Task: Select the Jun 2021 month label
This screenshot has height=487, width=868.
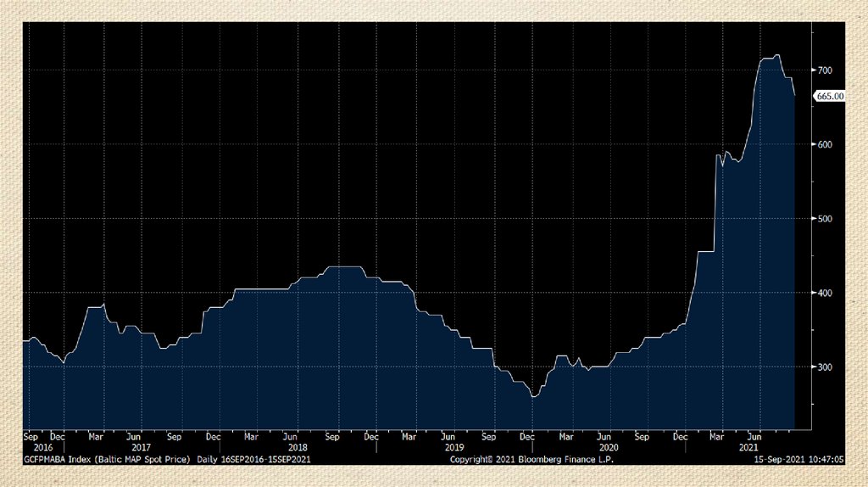Action: 754,437
